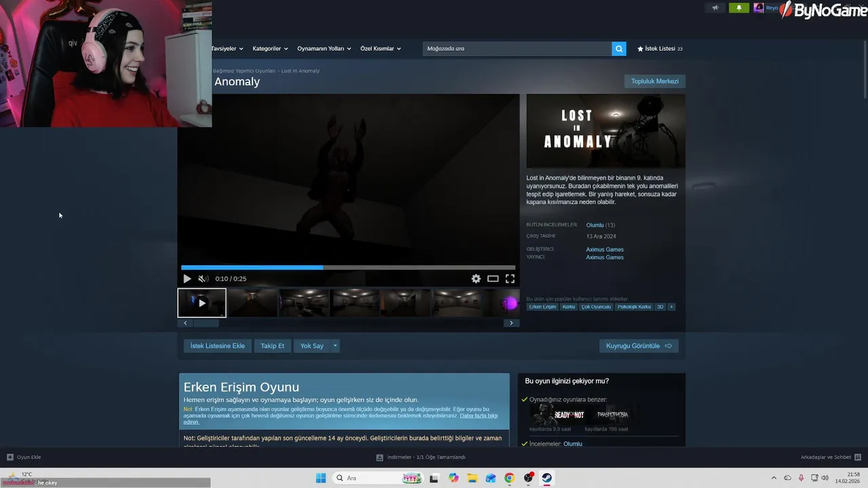Open publisher Aximus Games link
The image size is (868, 488).
605,258
